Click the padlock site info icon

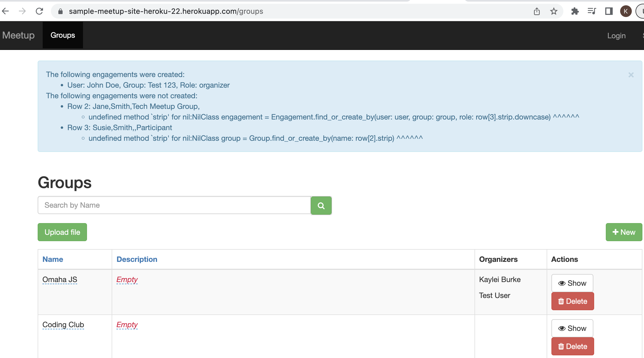[x=60, y=11]
